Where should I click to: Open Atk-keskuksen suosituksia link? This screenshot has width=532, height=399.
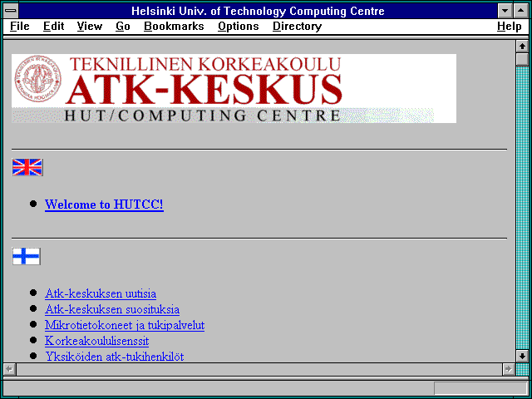[x=112, y=309]
